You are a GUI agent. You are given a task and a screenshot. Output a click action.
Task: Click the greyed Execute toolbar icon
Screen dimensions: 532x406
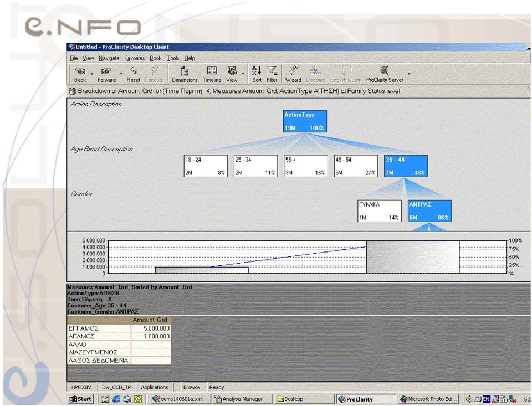(155, 74)
